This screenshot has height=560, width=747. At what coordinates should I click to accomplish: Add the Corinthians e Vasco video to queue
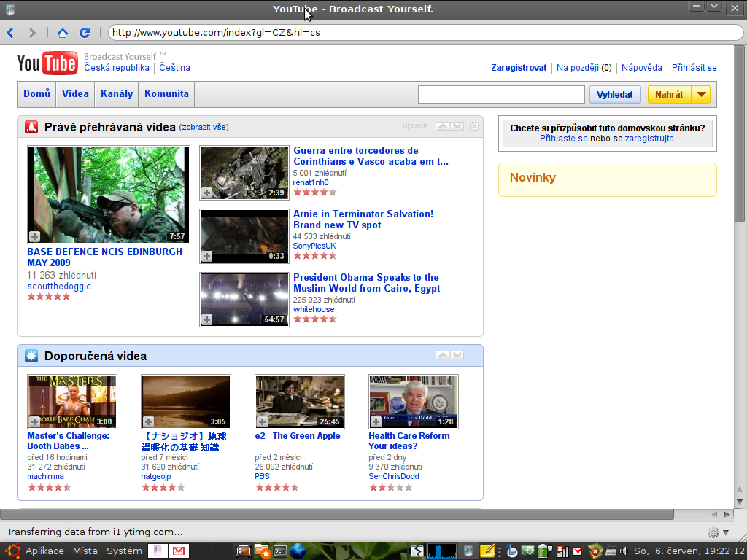pos(206,192)
